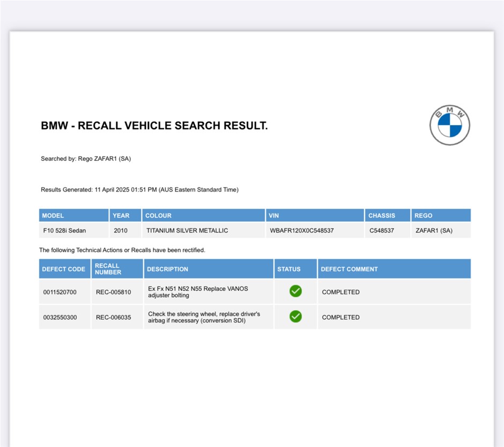Click the Results Generated timestamp line
Viewport: 504px width, 447px height.
[x=139, y=190]
